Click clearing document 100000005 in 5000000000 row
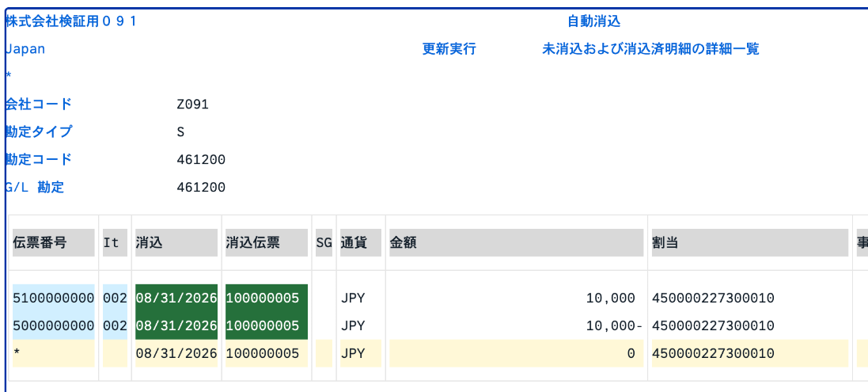This screenshot has width=868, height=392. 267,325
